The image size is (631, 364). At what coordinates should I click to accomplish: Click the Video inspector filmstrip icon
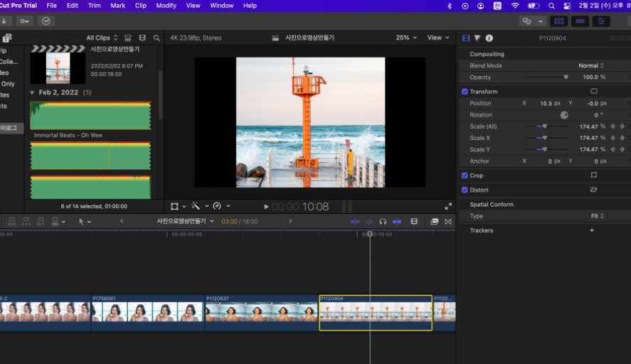coord(466,38)
